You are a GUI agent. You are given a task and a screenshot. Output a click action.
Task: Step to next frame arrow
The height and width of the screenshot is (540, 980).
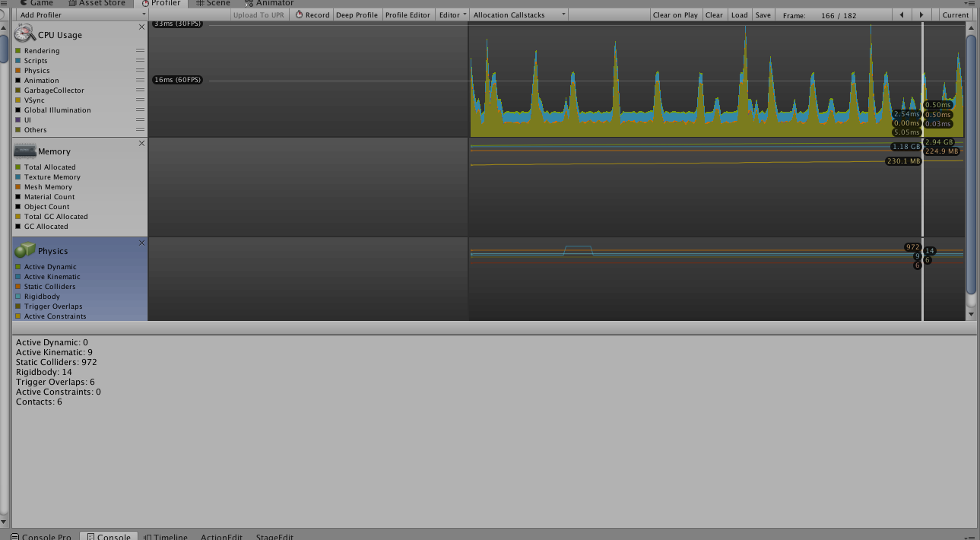coord(921,14)
